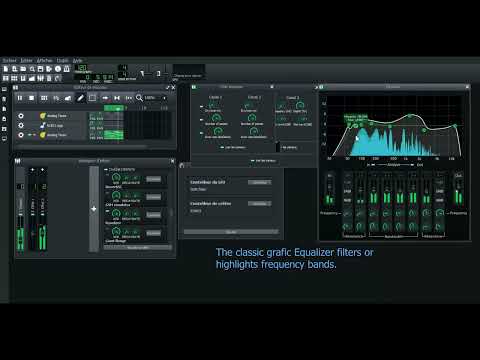Screen dimensions: 480x360
Task: Open the My Home sidebar tab
Action: [4, 129]
